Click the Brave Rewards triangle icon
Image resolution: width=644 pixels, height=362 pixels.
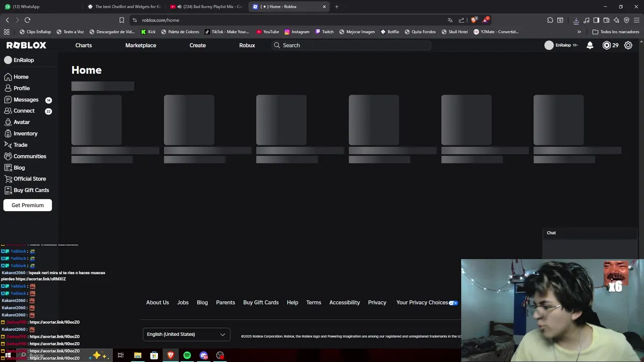pos(486,20)
